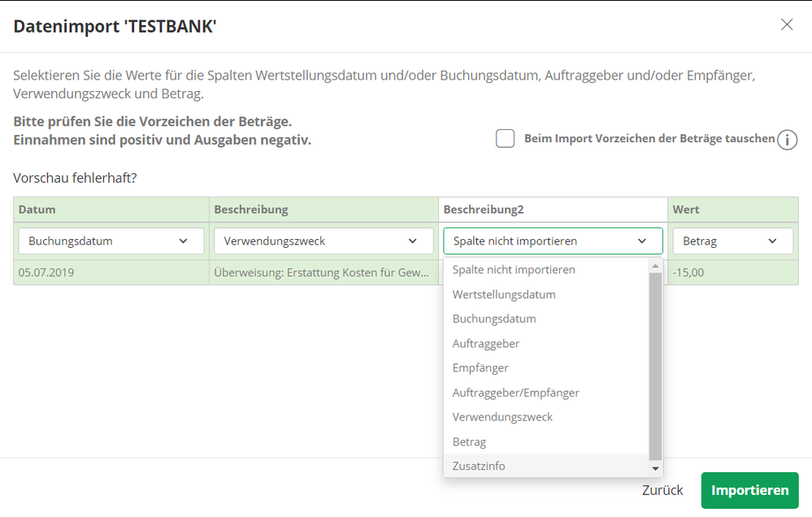Enable 'Beim Import Vorzeichen der Beträge tauschen' checkbox

pos(506,139)
